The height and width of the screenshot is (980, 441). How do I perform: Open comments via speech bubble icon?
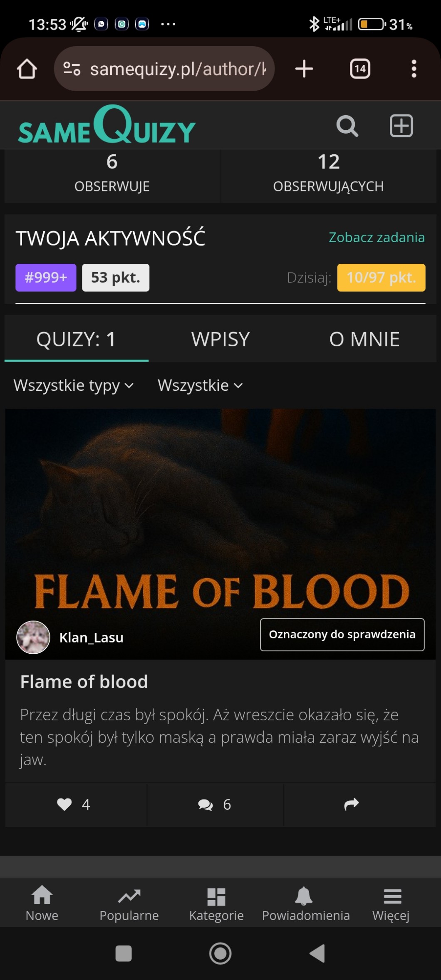[x=206, y=804]
